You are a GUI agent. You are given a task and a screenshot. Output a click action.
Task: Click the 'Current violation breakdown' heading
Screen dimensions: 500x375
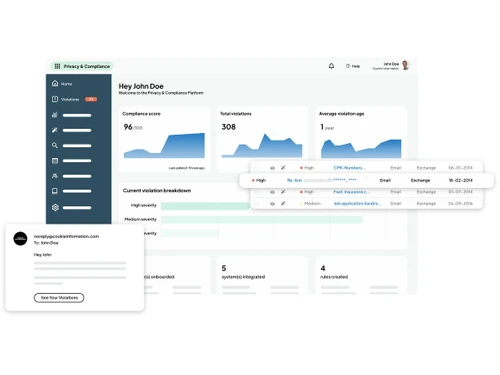pyautogui.click(x=157, y=191)
